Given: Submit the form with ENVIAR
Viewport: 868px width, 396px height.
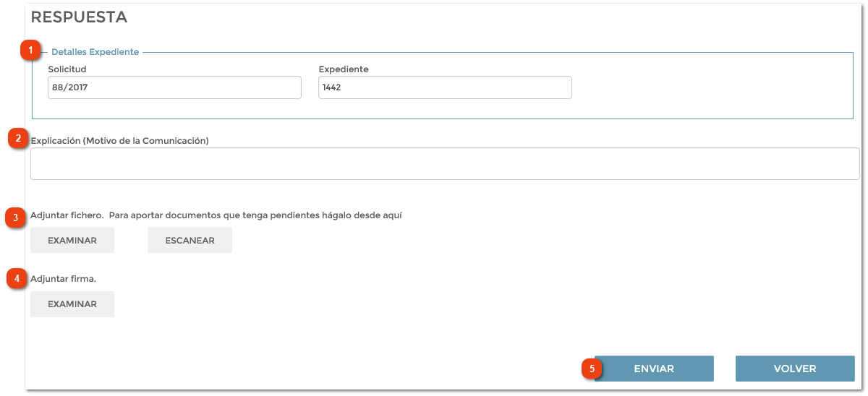Looking at the screenshot, I should click(x=654, y=369).
